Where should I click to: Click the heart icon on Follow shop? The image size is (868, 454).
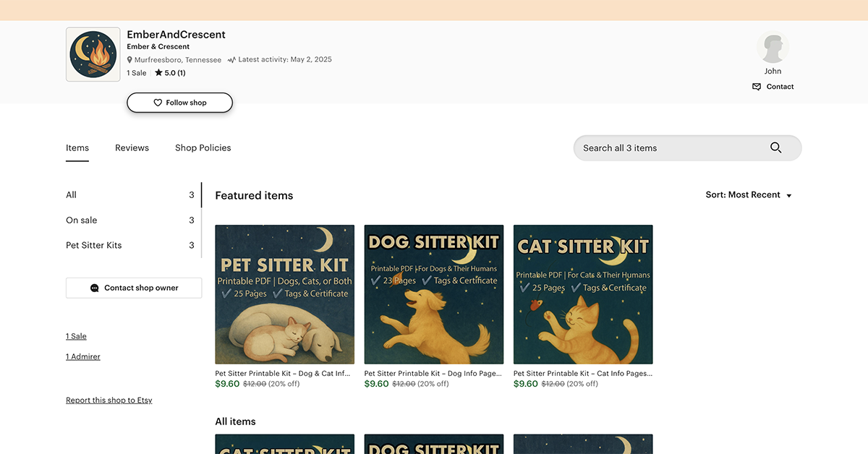tap(158, 103)
